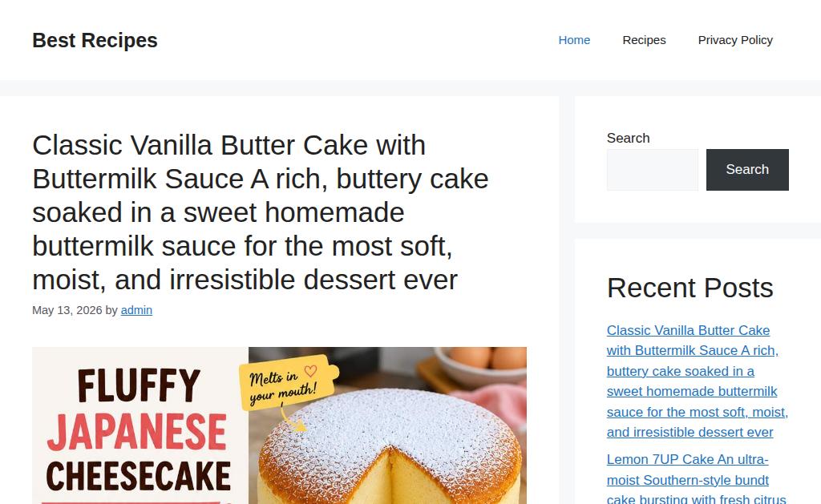Open the Recipes menu item
This screenshot has height=504, width=821.
pos(644,40)
